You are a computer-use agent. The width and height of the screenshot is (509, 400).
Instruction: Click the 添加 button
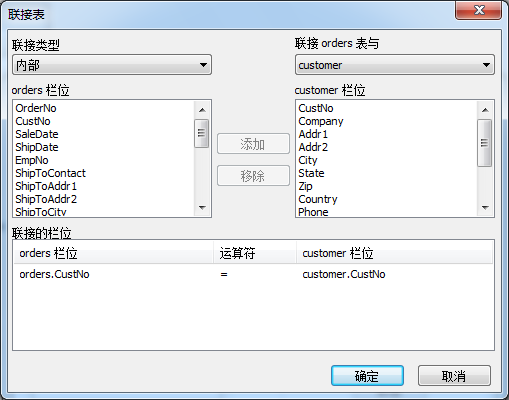pos(253,144)
